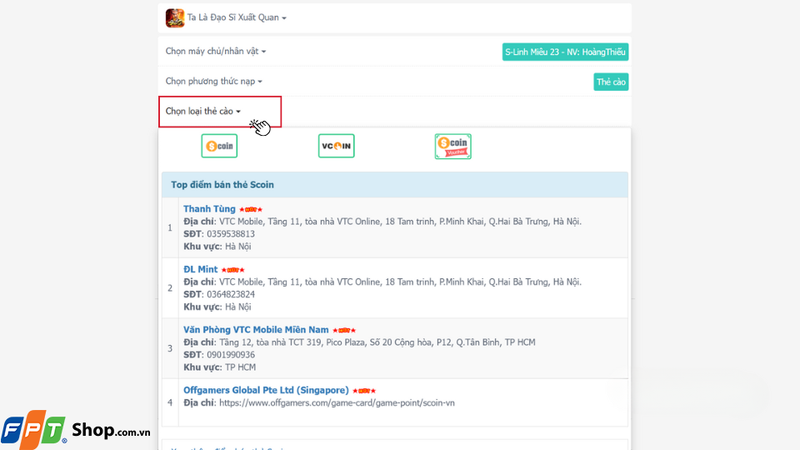Click the Thẻ cào button
800x450 pixels.
(611, 82)
